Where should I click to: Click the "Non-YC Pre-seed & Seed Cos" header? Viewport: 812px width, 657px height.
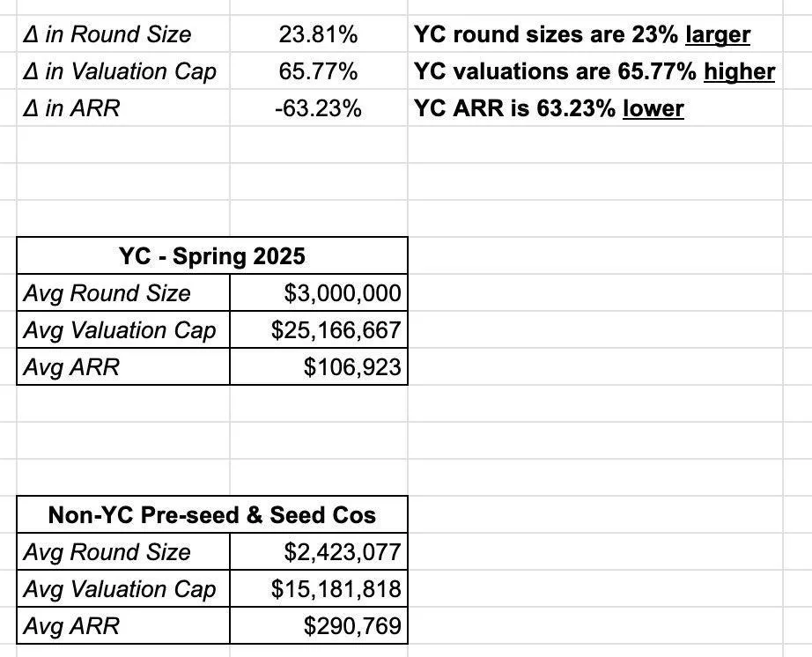[212, 514]
